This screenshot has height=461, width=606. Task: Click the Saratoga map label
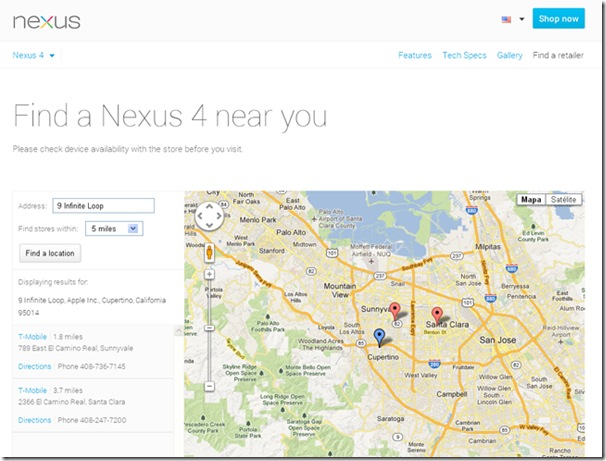(x=390, y=418)
